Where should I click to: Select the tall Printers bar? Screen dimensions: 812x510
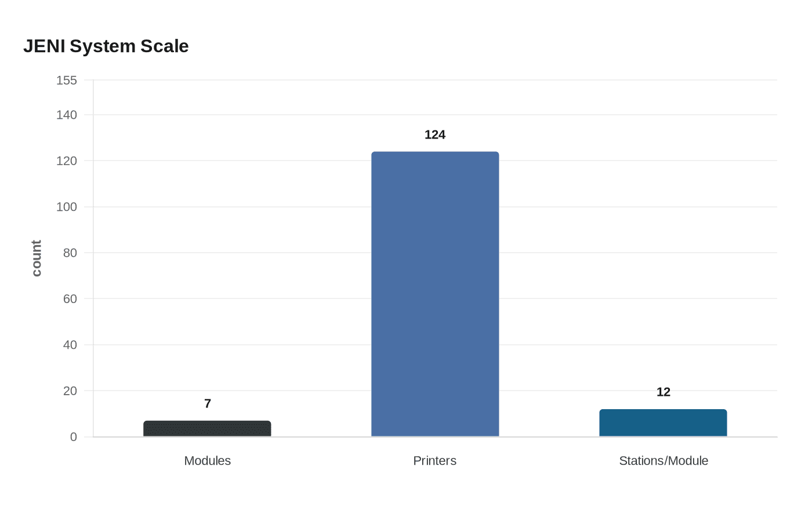(435, 294)
